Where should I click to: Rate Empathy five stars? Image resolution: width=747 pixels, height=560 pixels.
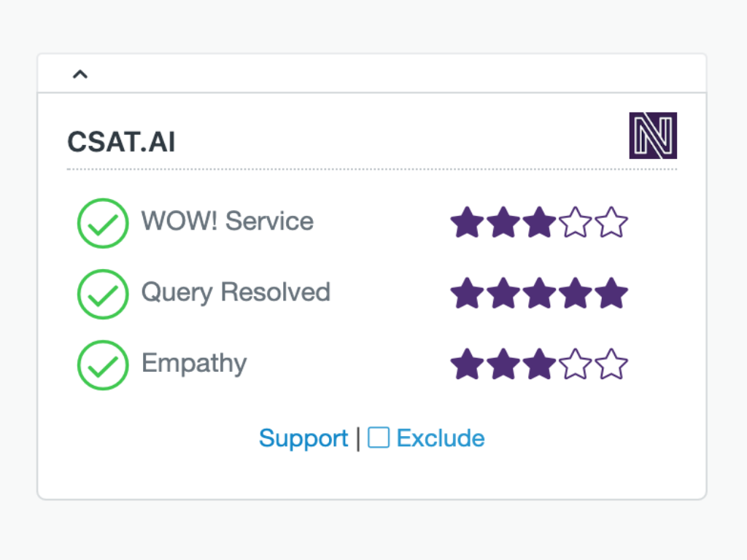click(x=611, y=365)
